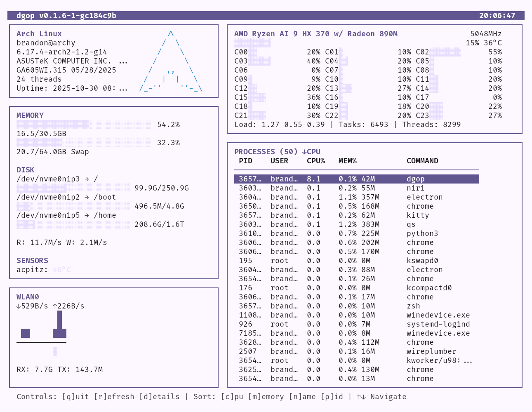Screen dimensions: 532x412
Task: Choose the [m]emory sort option
Action: [x=266, y=397]
